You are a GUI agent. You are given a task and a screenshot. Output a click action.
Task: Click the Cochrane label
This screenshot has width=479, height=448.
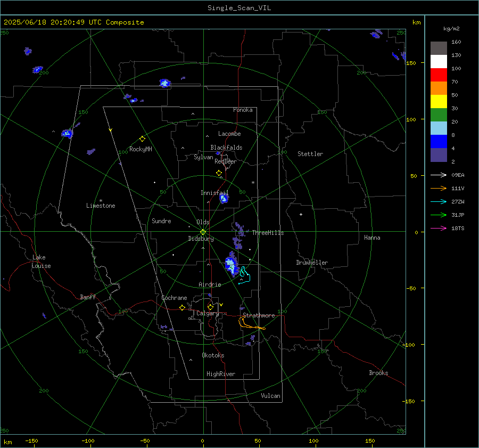[x=174, y=298]
